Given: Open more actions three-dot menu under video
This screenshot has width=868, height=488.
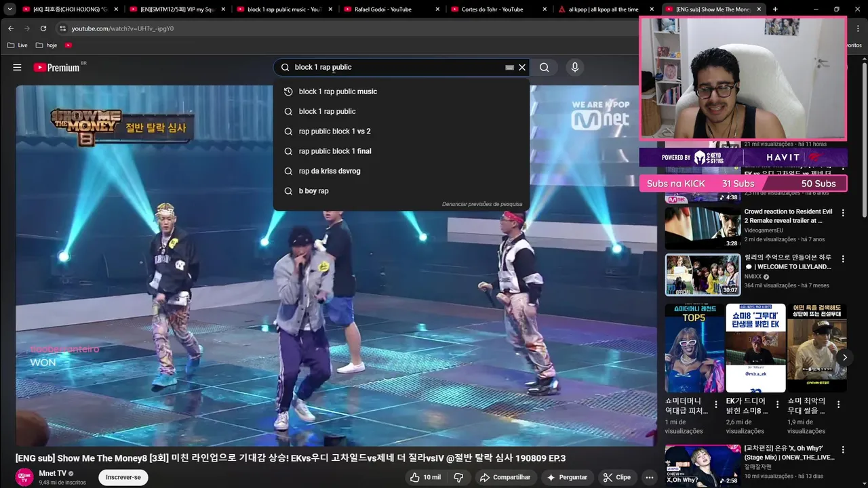Looking at the screenshot, I should tap(650, 477).
